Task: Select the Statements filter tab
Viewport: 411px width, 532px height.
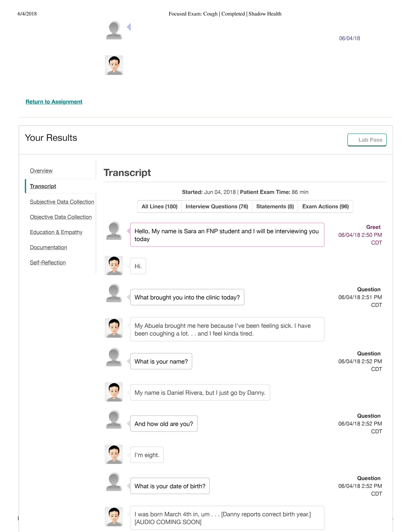Action: [x=275, y=206]
